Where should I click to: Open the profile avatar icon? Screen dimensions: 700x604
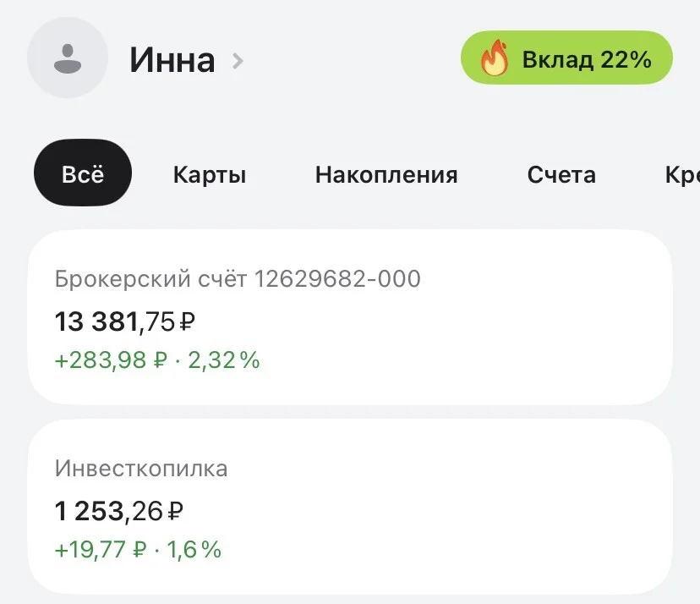click(x=68, y=58)
